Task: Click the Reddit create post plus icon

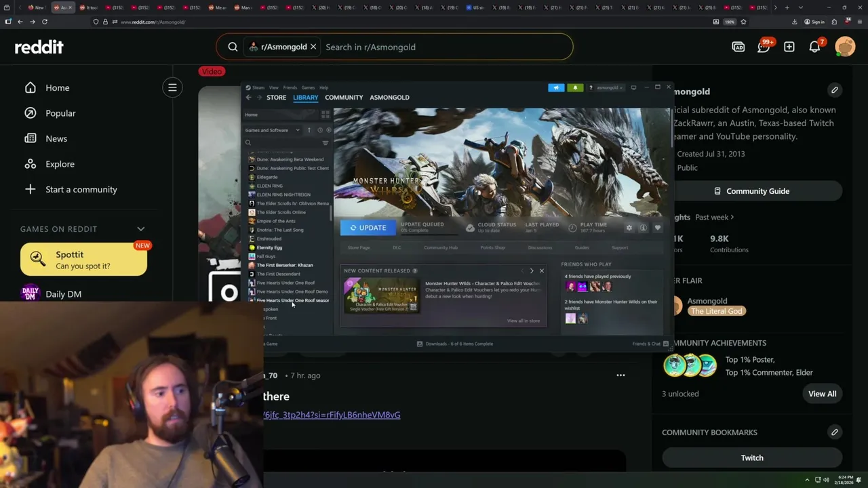Action: click(789, 47)
